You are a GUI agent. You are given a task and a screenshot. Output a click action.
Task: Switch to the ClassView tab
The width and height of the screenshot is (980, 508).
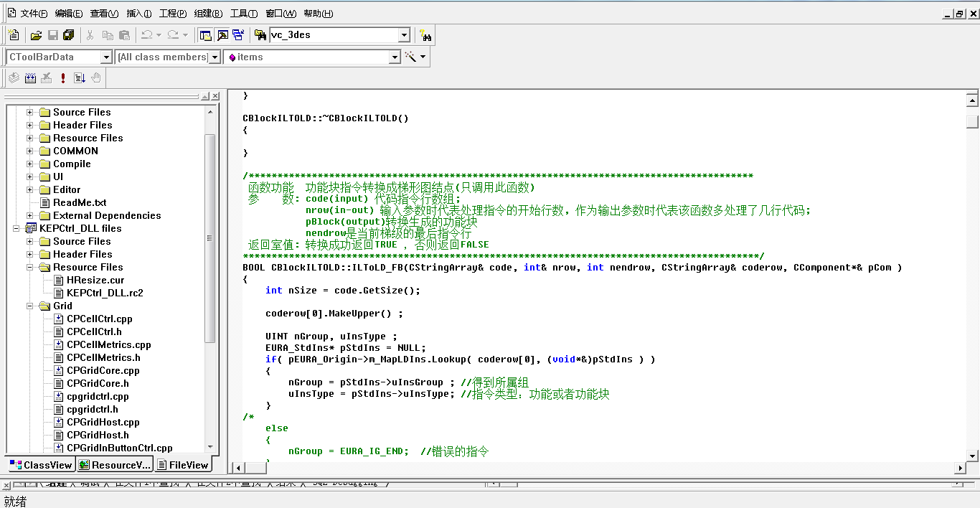pyautogui.click(x=40, y=465)
